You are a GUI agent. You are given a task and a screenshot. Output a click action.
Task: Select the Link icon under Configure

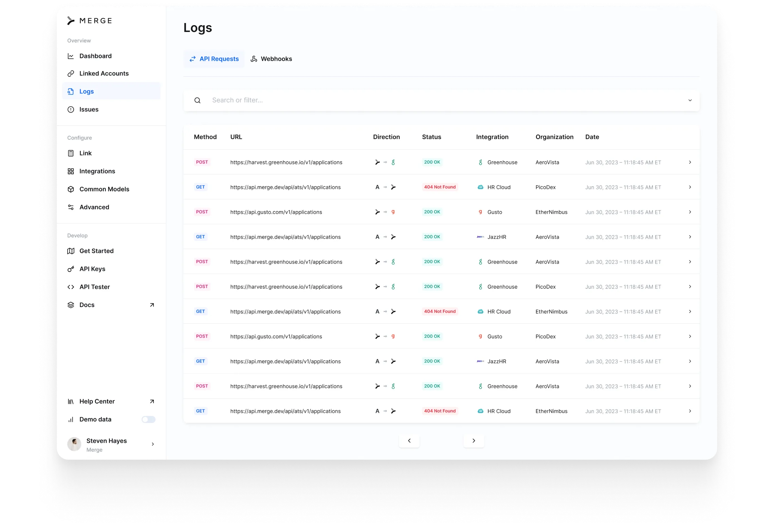click(71, 153)
